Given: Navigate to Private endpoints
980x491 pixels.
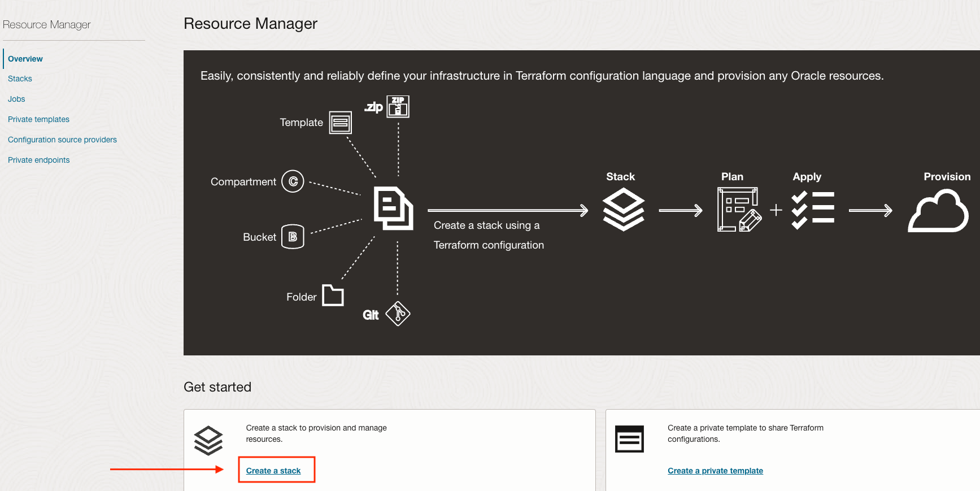Looking at the screenshot, I should (x=38, y=160).
